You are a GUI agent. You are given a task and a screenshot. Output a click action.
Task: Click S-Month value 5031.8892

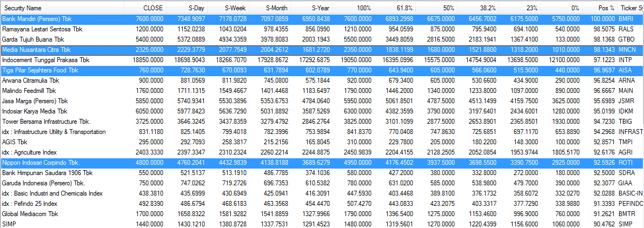275,111
